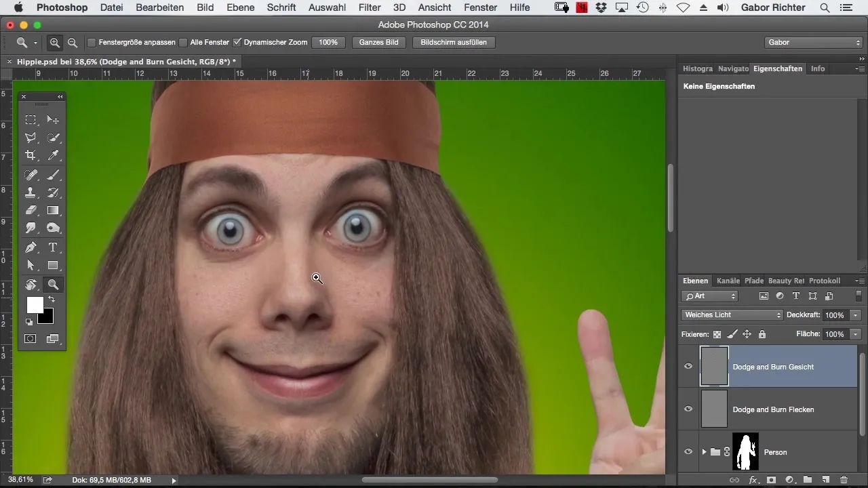Select the Eyedropper tool

(53, 155)
